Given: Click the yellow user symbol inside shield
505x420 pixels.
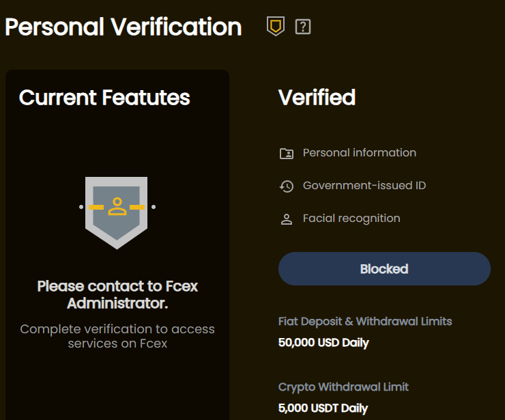Looking at the screenshot, I should click(x=117, y=206).
